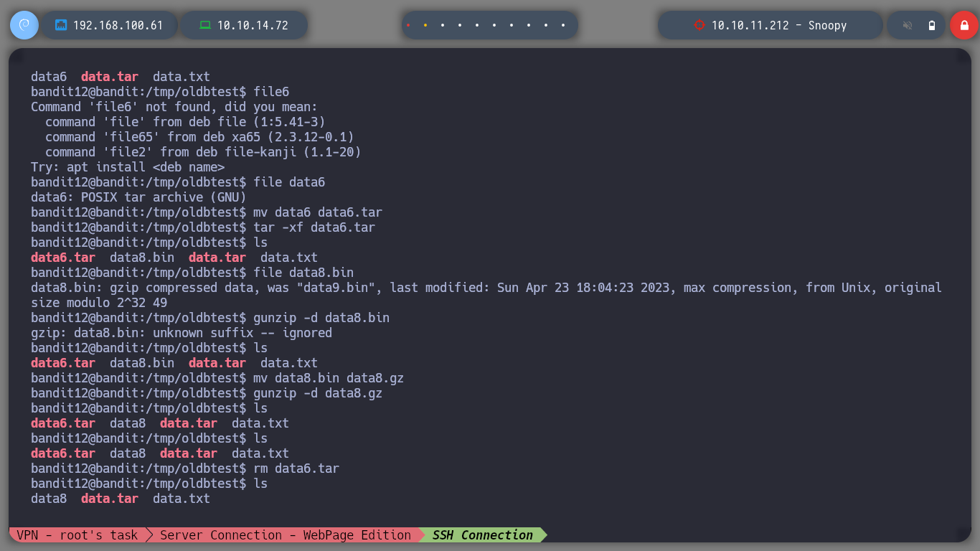The height and width of the screenshot is (551, 980).
Task: Open the red power menu button
Action: click(963, 25)
